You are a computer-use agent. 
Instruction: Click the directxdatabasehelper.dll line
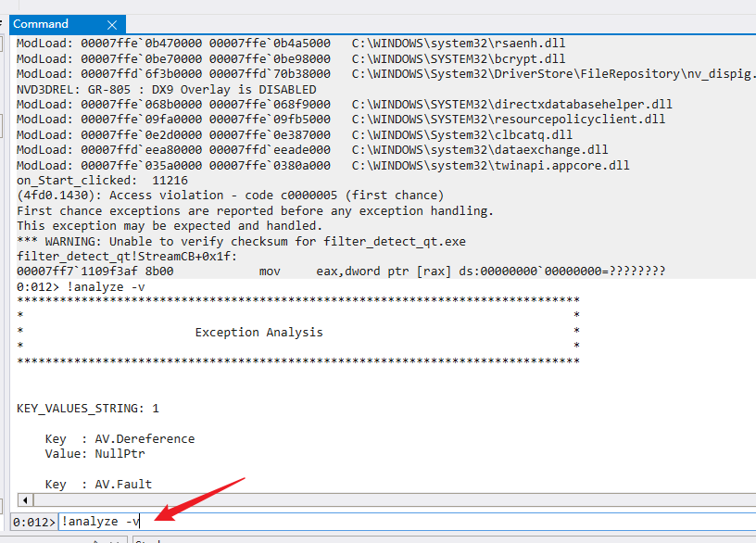click(x=345, y=105)
